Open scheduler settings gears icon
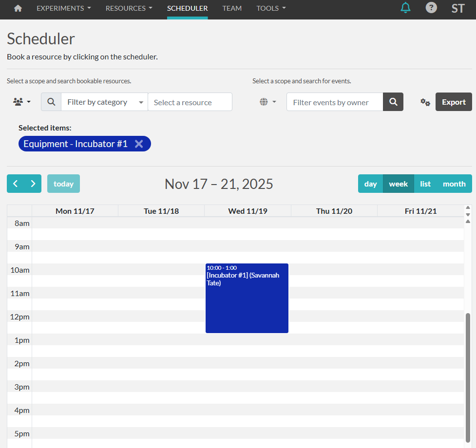 (425, 102)
